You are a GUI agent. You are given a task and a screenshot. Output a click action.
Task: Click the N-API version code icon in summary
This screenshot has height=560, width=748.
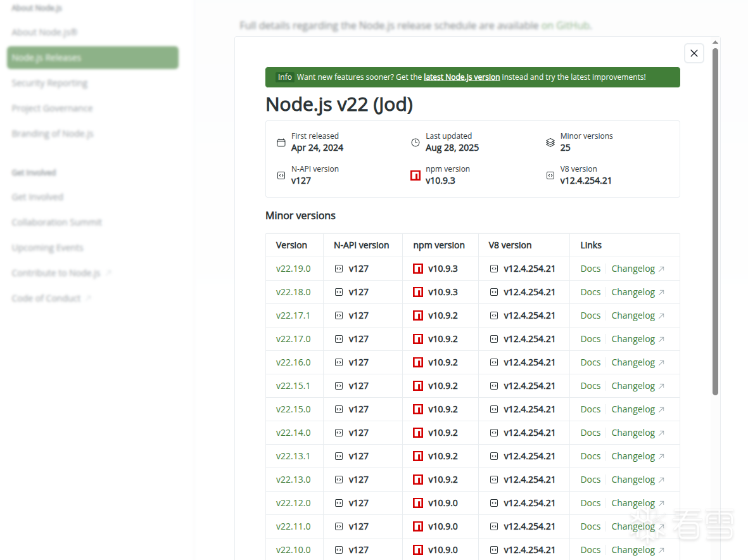coord(281,175)
